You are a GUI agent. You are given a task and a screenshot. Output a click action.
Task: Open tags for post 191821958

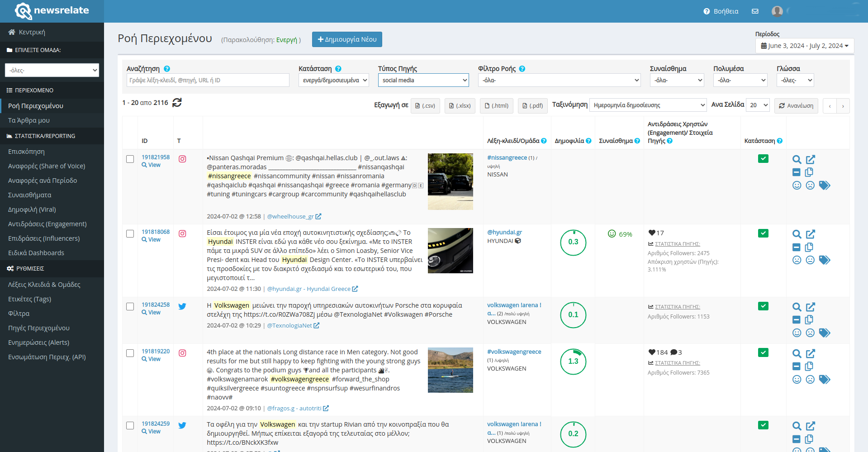click(825, 185)
